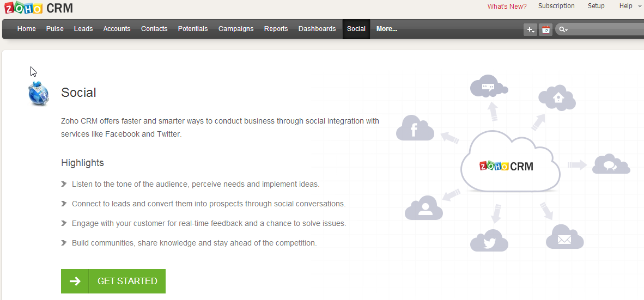Click the white arrow on green button
The height and width of the screenshot is (300, 644).
point(75,281)
